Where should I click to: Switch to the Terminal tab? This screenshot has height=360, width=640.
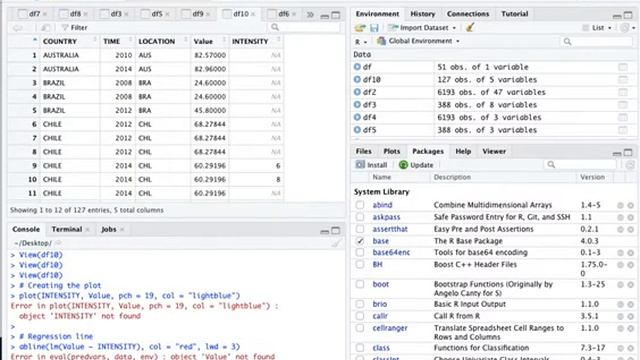tap(67, 229)
